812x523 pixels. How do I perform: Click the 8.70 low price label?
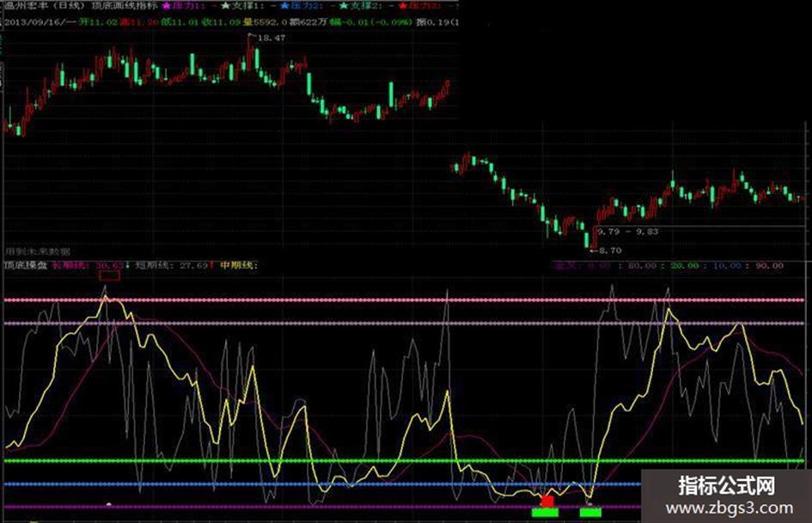coord(609,251)
